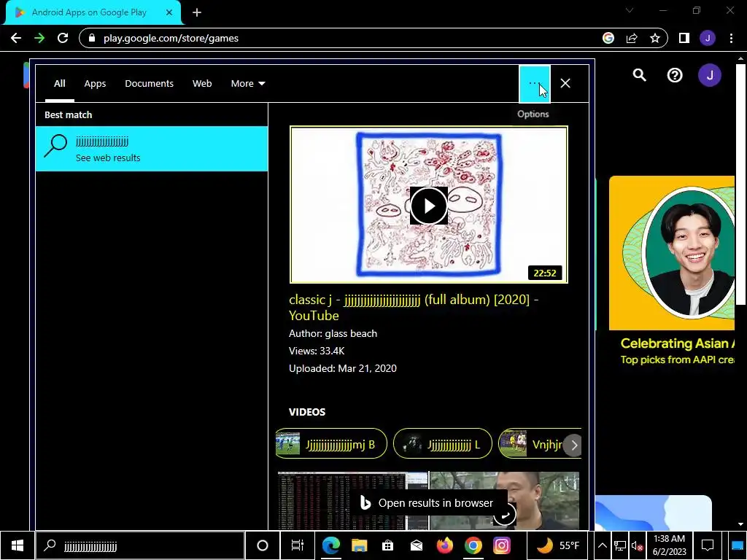This screenshot has height=560, width=747.
Task: Open a new Chrome tab
Action: click(x=197, y=12)
